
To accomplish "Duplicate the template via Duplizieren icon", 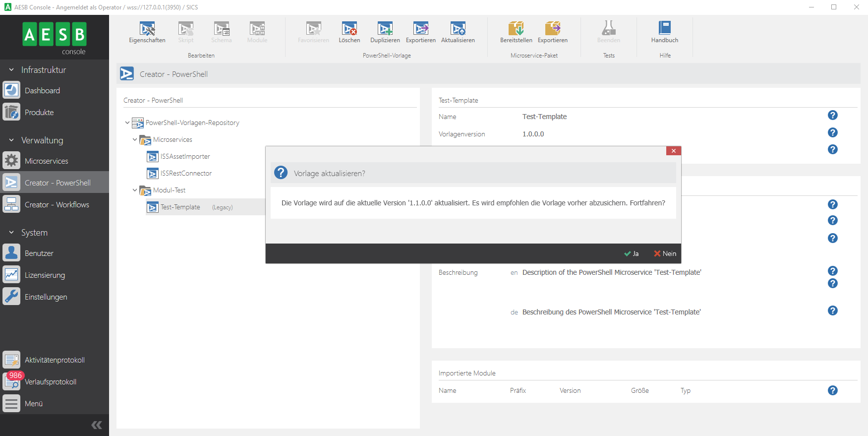I will (x=385, y=30).
